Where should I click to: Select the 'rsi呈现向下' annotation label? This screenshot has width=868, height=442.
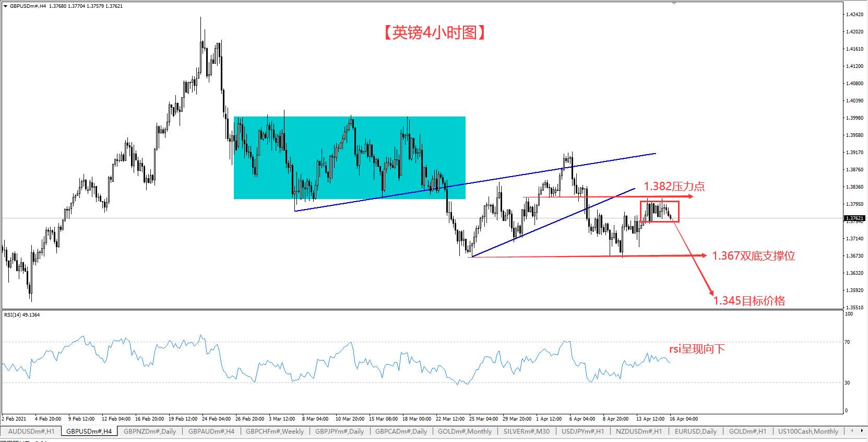click(x=697, y=349)
